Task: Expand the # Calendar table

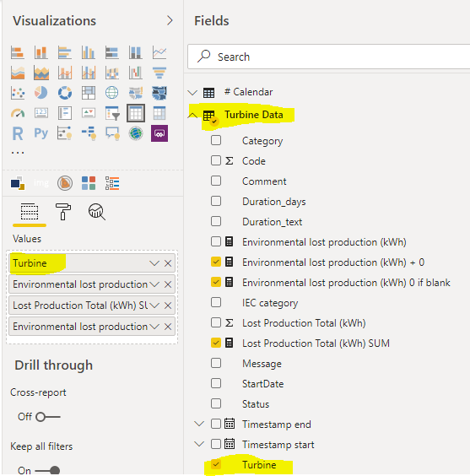Action: pos(192,92)
